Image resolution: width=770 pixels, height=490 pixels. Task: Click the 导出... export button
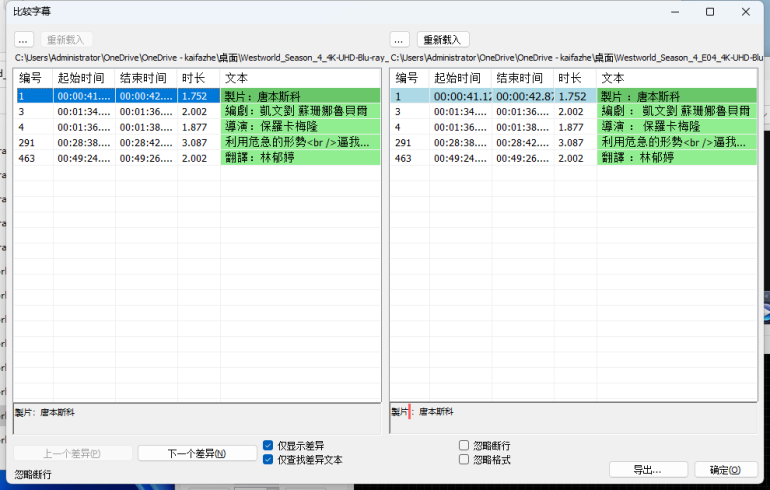coord(648,470)
